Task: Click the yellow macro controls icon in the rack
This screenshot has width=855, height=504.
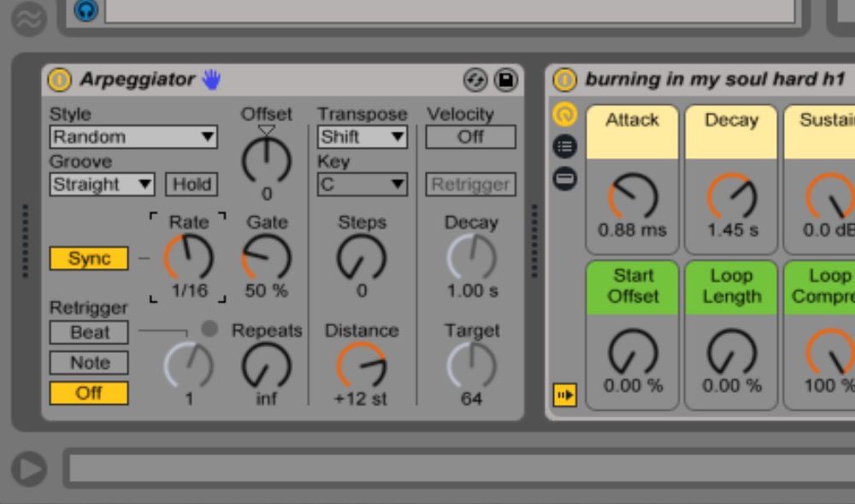Action: pyautogui.click(x=565, y=114)
